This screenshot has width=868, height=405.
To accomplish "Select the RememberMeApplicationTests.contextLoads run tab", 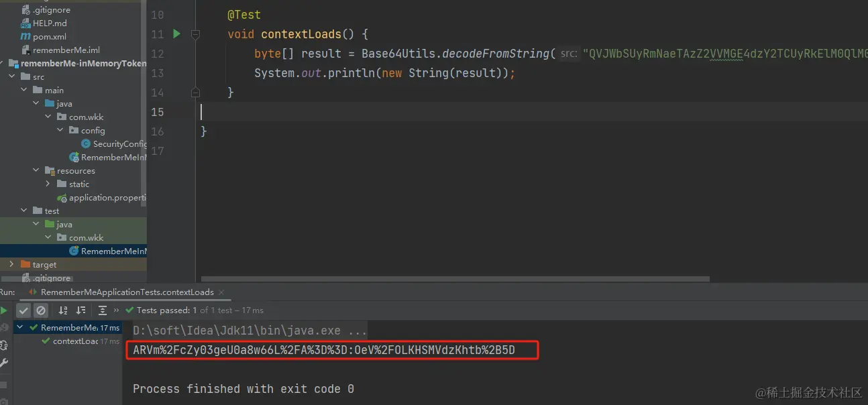I will point(127,292).
